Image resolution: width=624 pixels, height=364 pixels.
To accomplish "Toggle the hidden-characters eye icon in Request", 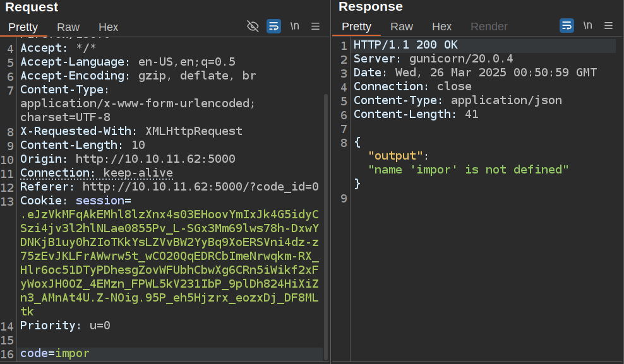I will pyautogui.click(x=253, y=26).
